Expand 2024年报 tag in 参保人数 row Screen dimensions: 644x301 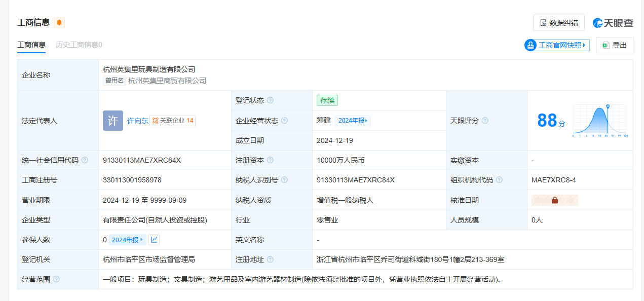point(128,240)
